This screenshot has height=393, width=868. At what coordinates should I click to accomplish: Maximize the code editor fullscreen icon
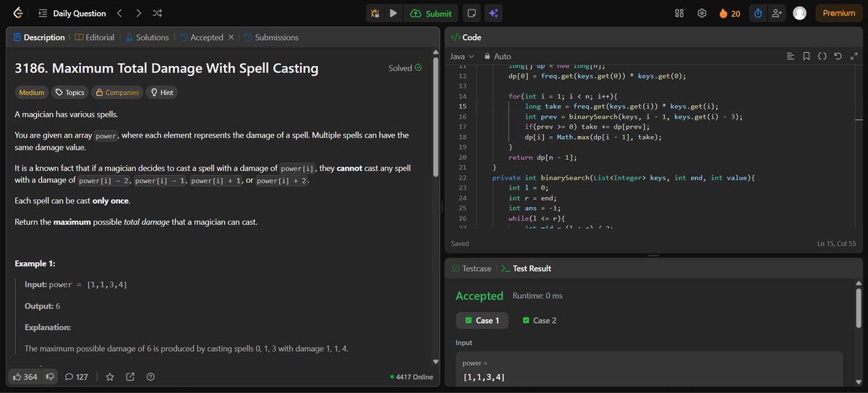coord(854,56)
